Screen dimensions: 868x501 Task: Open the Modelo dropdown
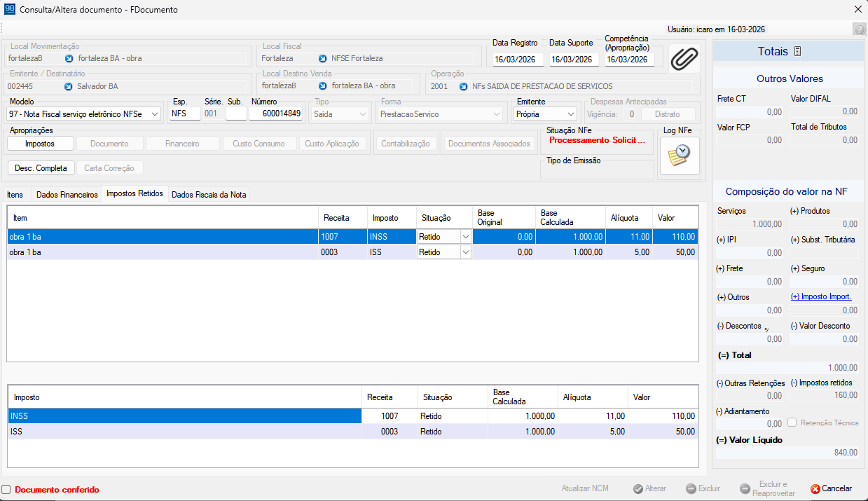coord(156,114)
